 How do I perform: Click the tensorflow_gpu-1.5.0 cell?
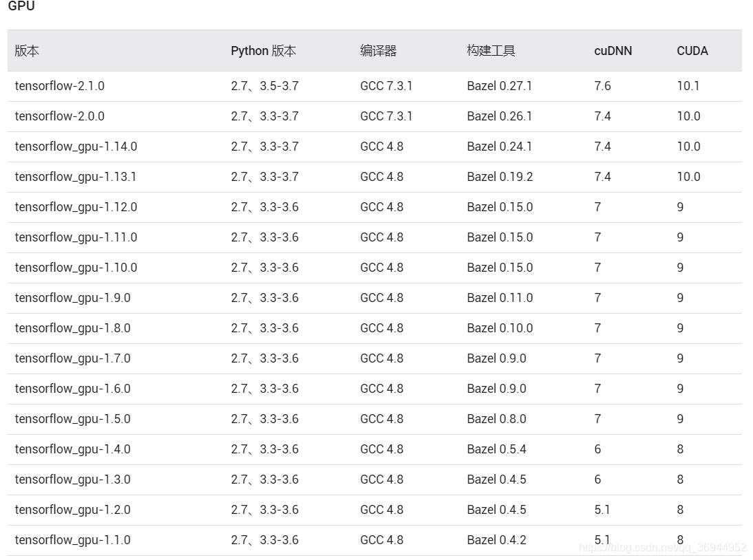tap(72, 418)
